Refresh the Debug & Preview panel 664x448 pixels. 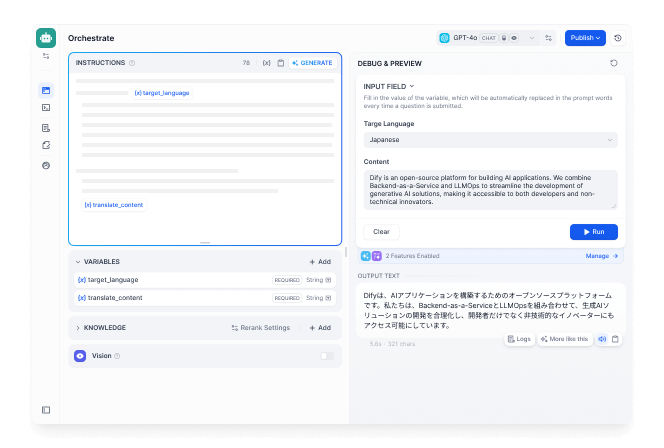coord(613,63)
